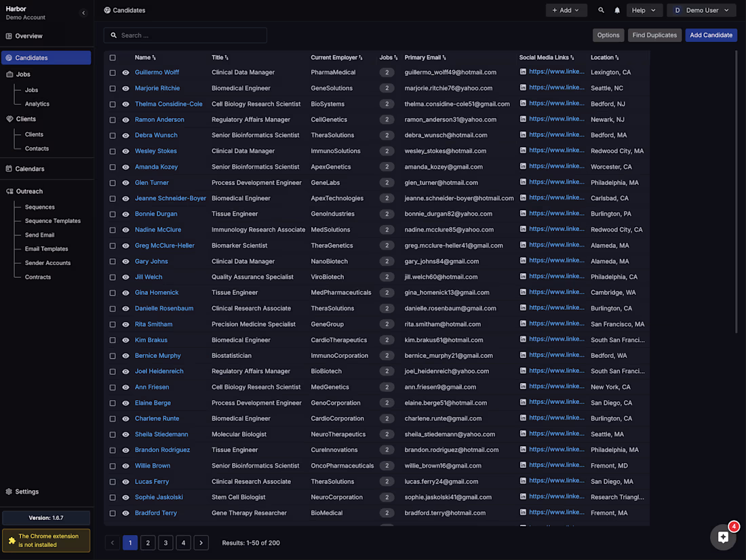Click the Chrome extension not installed notice
Screen dimensions: 746x560
tap(46, 540)
